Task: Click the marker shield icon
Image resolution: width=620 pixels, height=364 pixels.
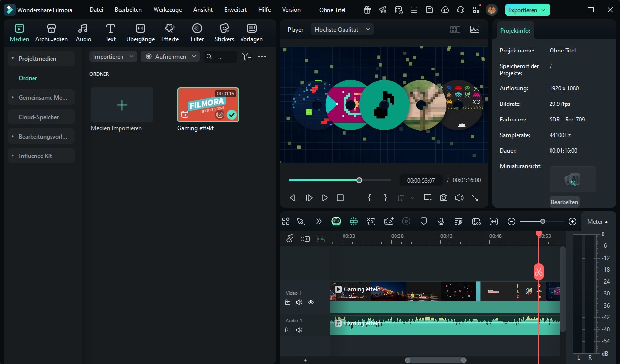Action: point(424,221)
